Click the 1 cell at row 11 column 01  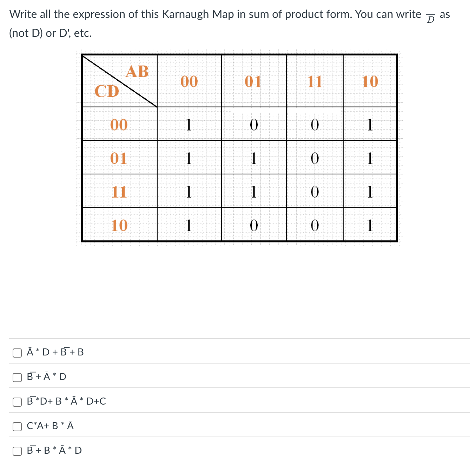[x=254, y=192]
